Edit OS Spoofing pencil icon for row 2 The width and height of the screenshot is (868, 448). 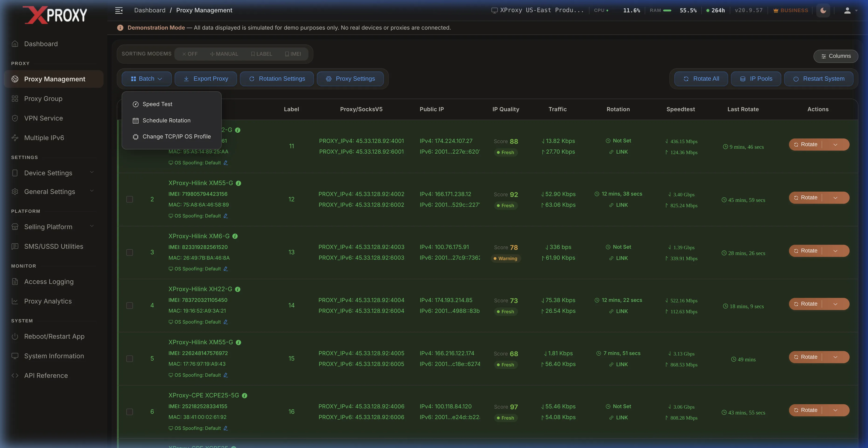tap(226, 216)
